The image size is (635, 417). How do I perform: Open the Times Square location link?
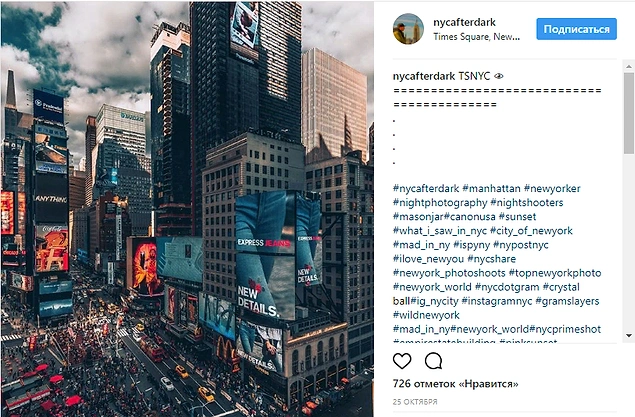[477, 37]
